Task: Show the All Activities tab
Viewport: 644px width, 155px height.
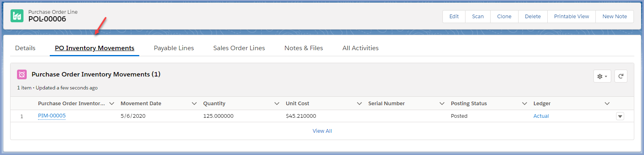Action: click(361, 48)
